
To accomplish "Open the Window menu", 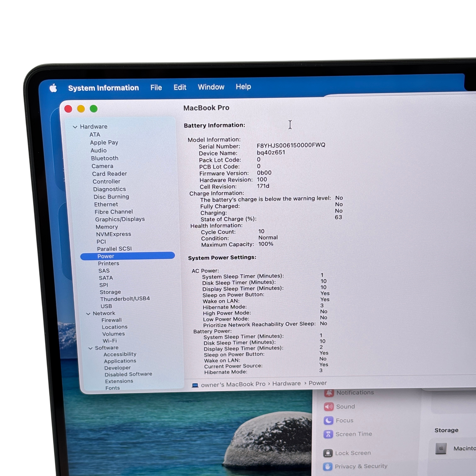I will pos(211,87).
